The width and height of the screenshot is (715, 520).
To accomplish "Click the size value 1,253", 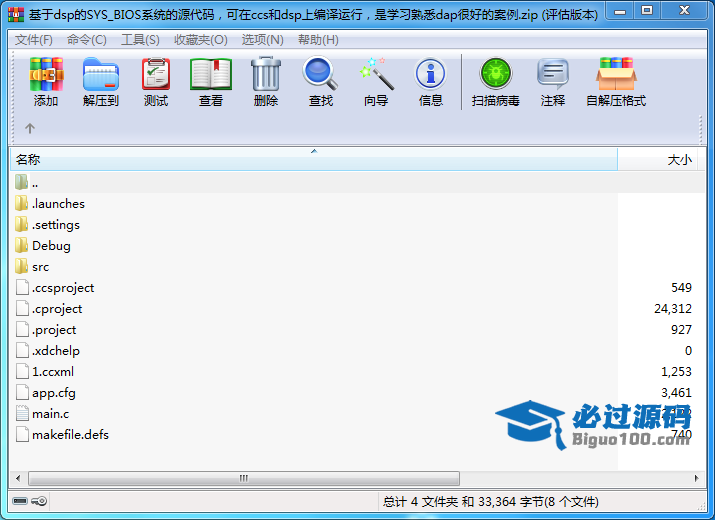I will pos(676,372).
